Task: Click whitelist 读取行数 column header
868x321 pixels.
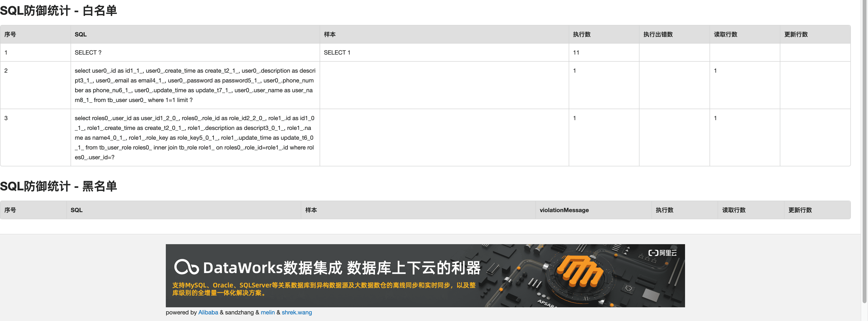Action: (725, 34)
